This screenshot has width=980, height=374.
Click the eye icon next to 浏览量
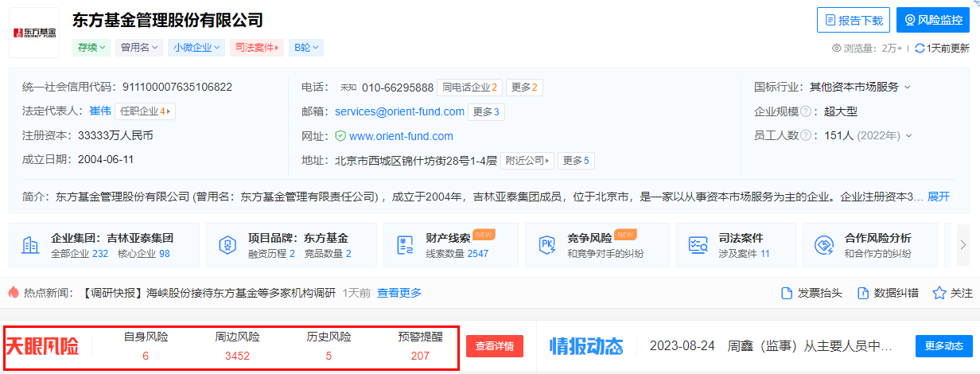836,49
